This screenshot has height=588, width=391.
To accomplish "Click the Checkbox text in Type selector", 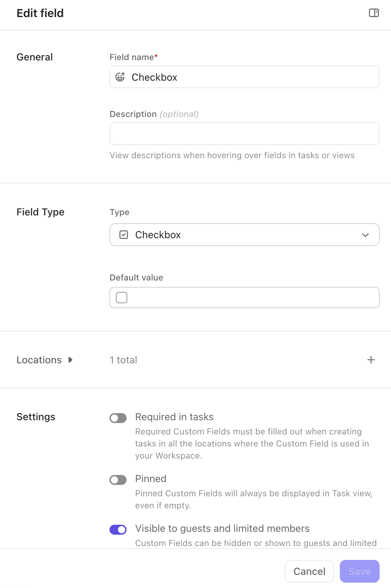I will coord(158,235).
